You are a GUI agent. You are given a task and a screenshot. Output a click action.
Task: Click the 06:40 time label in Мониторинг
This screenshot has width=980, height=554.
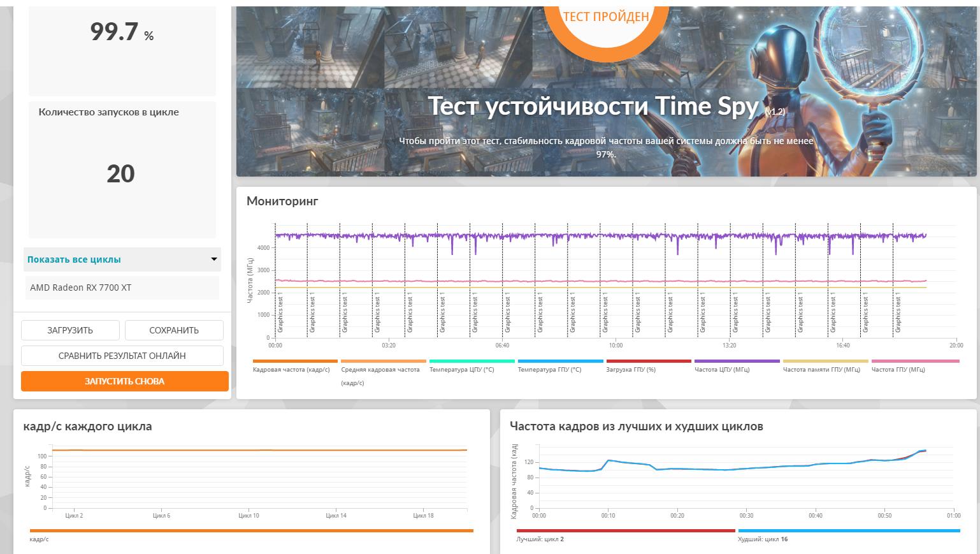click(502, 346)
